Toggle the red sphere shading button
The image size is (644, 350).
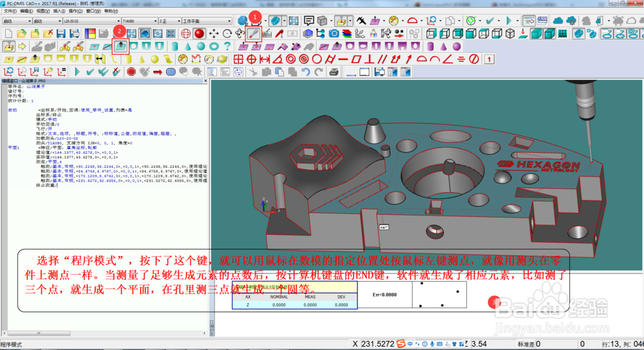click(x=199, y=33)
